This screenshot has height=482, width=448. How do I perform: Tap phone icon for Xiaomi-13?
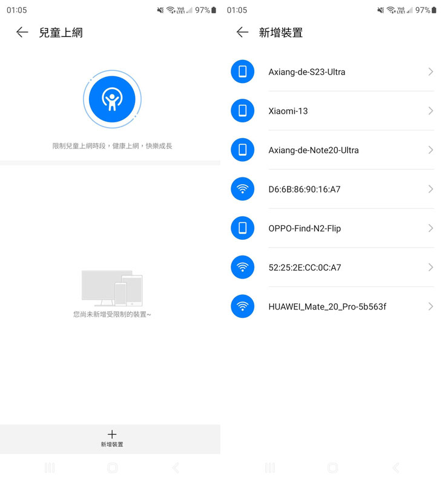click(x=242, y=111)
